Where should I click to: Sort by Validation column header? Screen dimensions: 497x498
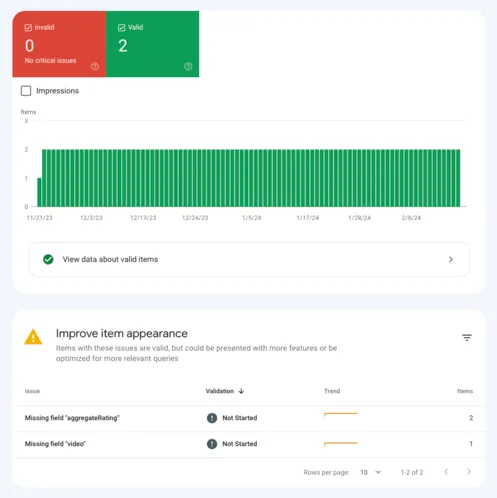(x=220, y=391)
